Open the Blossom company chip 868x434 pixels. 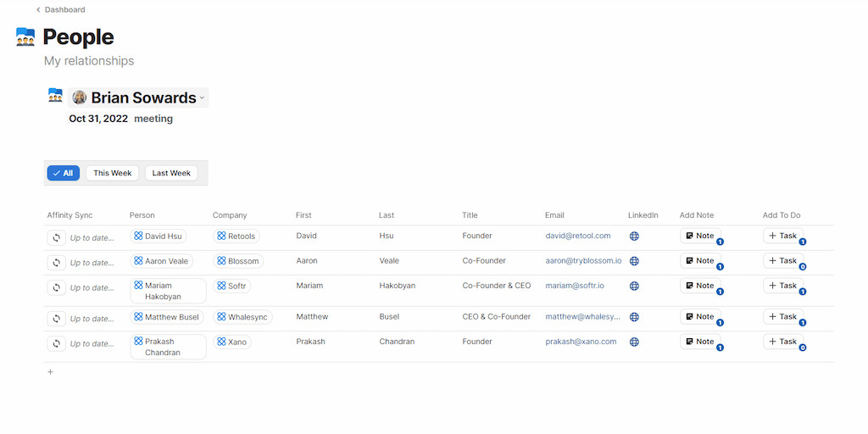point(238,261)
